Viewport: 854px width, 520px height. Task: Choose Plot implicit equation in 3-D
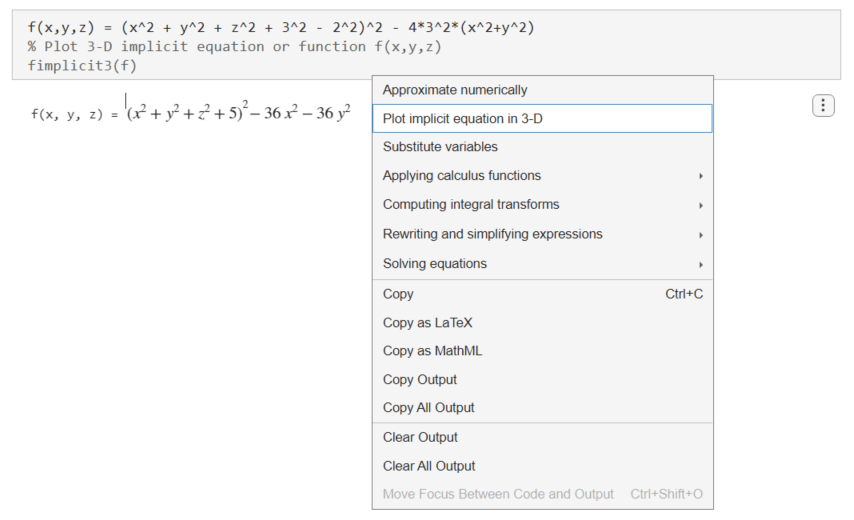point(462,118)
